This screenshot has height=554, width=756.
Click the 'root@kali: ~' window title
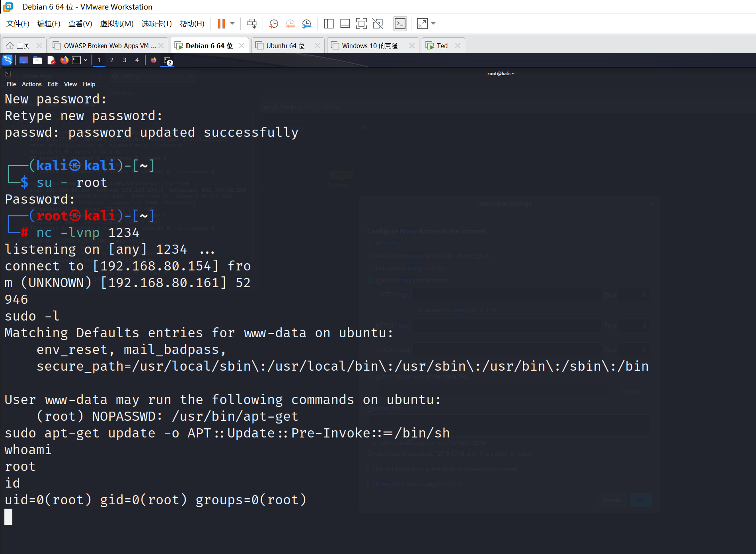click(501, 74)
